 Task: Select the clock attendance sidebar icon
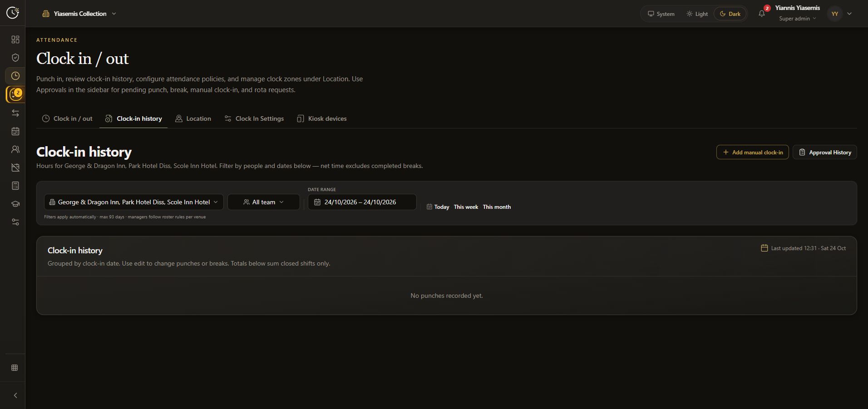coord(15,76)
